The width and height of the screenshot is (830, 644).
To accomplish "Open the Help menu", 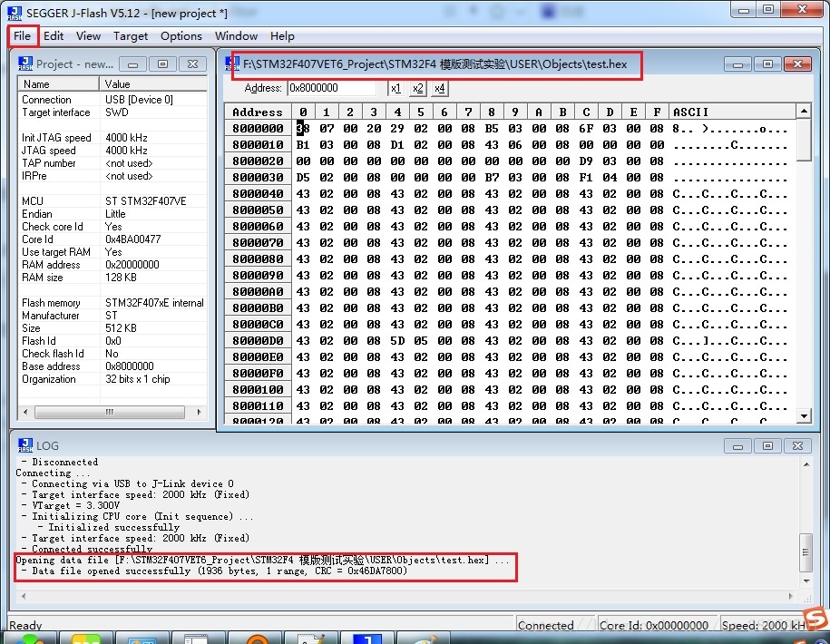I will click(282, 36).
